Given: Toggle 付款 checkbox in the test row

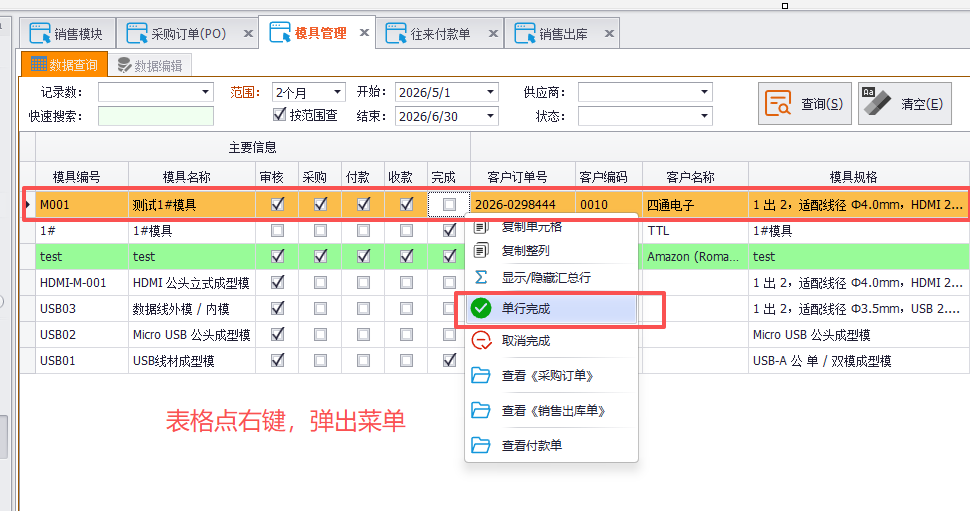Looking at the screenshot, I should coord(363,256).
